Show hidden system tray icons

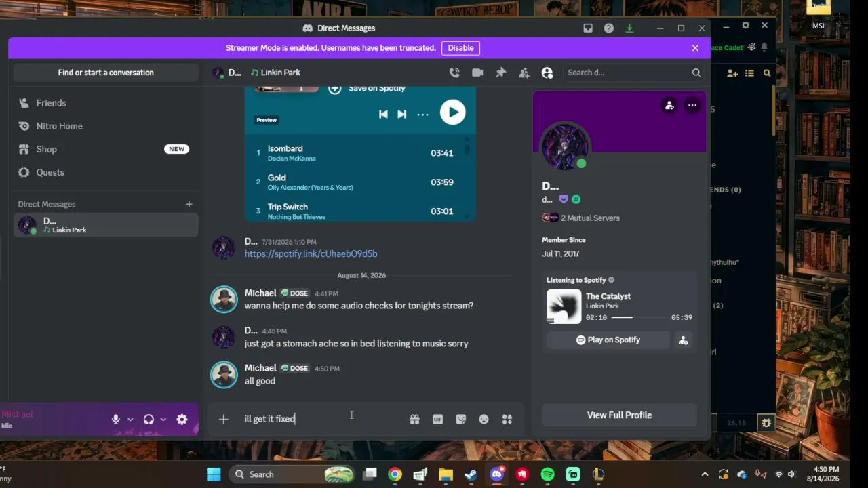705,474
